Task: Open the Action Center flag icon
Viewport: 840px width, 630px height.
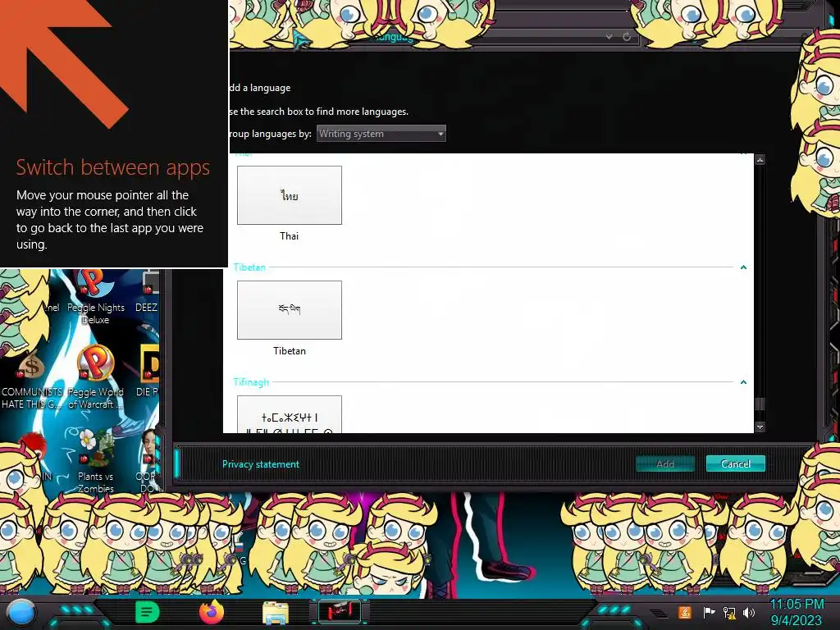Action: 709,612
